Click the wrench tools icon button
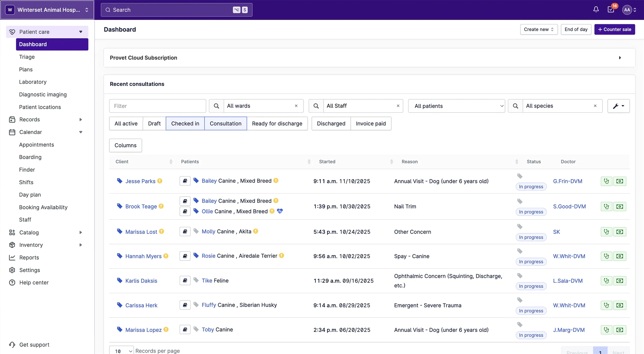Image resolution: width=644 pixels, height=354 pixels. (618, 106)
